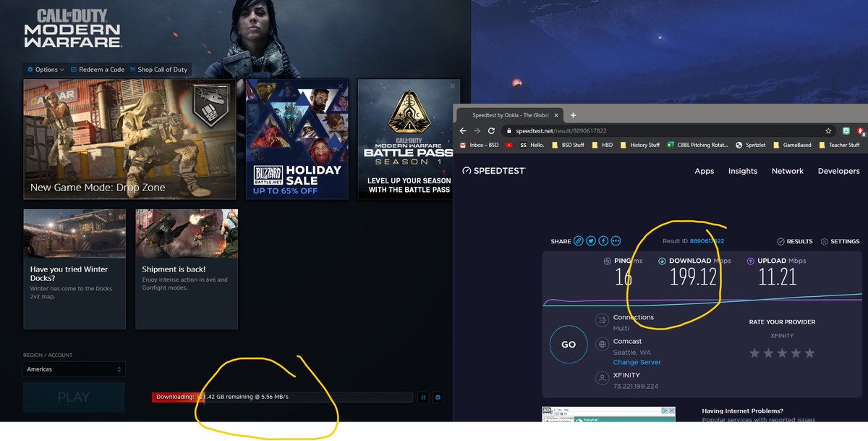
Task: Click the Comcast server globe icon
Action: pos(601,345)
